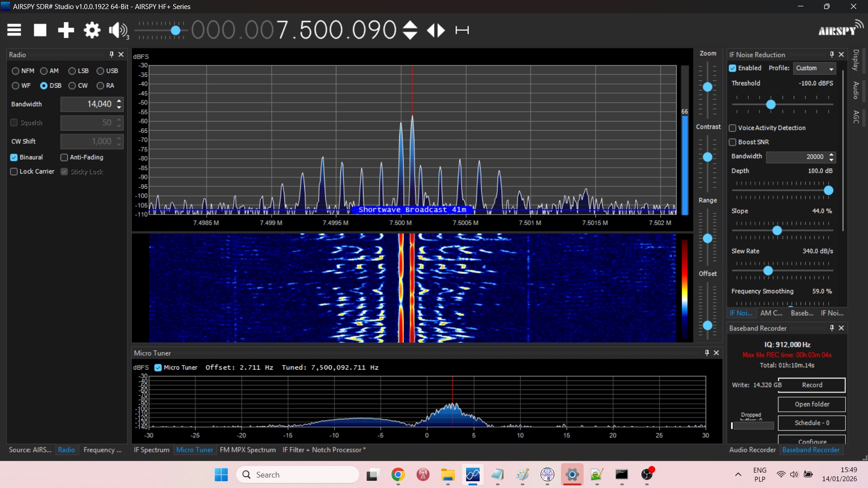Close the Micro Tuner panel
Viewport: 868px width, 488px height.
(x=716, y=353)
